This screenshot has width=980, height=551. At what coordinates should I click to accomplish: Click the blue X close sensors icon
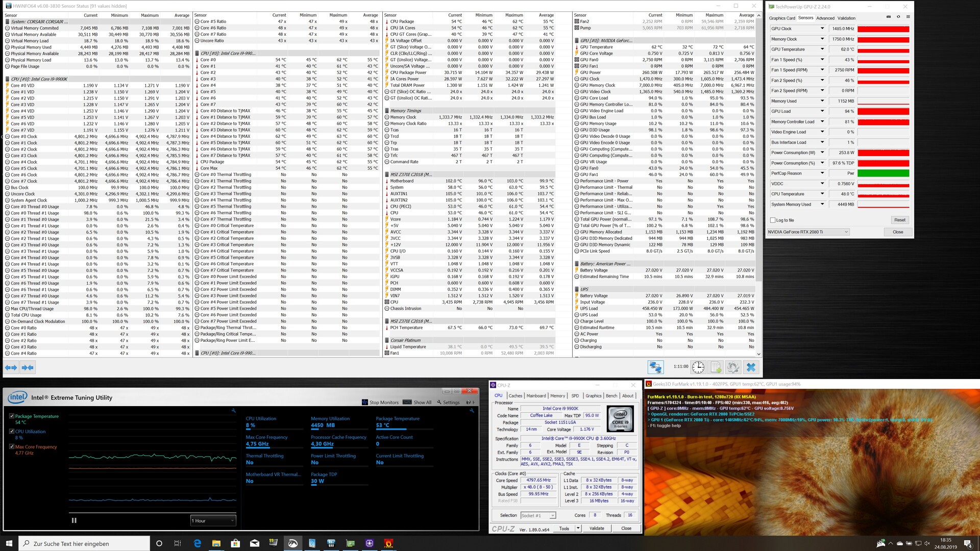tap(751, 367)
